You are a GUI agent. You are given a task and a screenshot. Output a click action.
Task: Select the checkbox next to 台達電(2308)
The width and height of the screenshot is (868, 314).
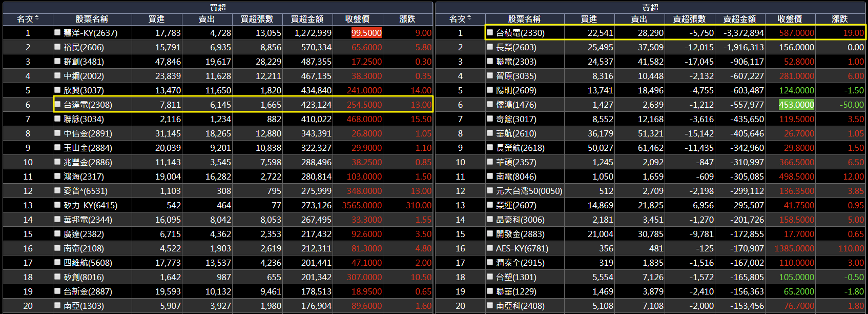57,104
